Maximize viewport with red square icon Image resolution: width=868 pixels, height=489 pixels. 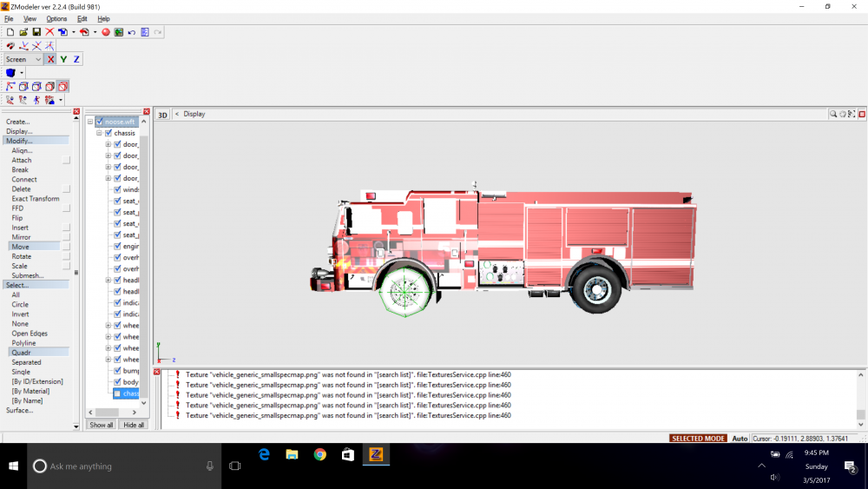point(862,114)
